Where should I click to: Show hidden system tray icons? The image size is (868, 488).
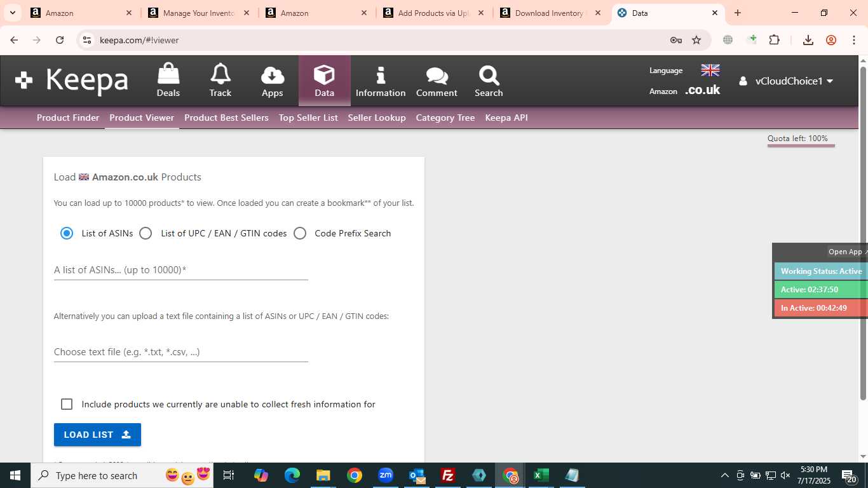click(724, 475)
